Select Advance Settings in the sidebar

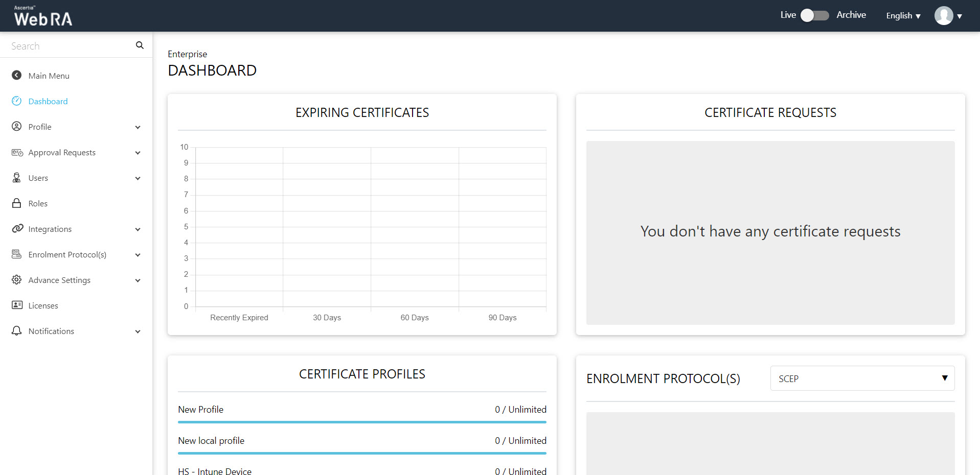click(x=59, y=280)
